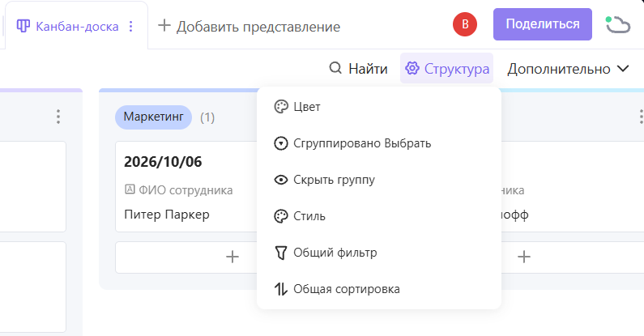Click the Маркетинг group label
Screen dimensions: 644x336
(153, 117)
